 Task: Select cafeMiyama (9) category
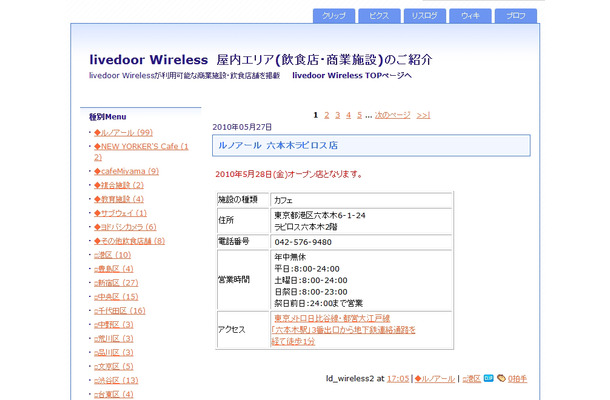(126, 171)
